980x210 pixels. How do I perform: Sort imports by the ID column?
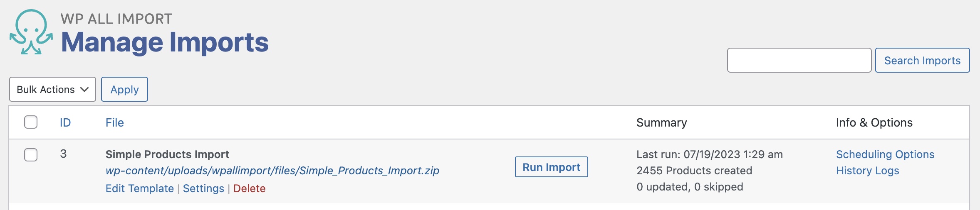[65, 122]
